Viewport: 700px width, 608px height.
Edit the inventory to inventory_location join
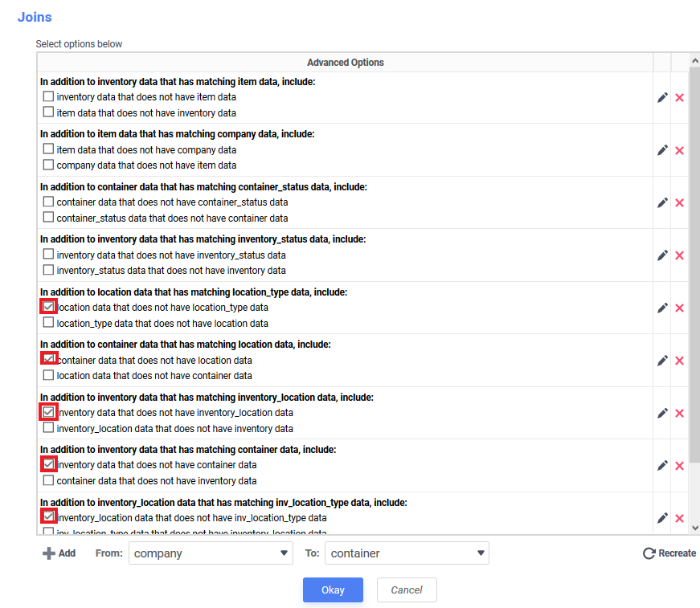(x=662, y=414)
